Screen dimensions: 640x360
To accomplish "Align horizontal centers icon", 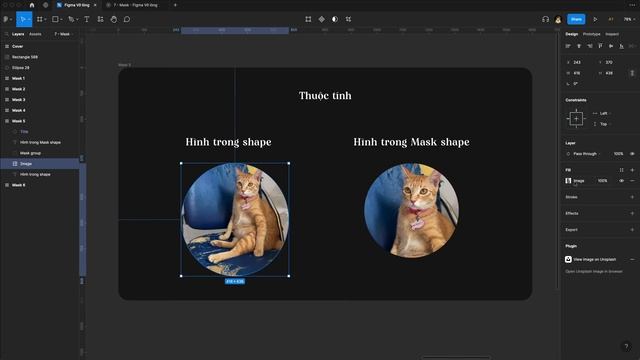I will pos(579,46).
